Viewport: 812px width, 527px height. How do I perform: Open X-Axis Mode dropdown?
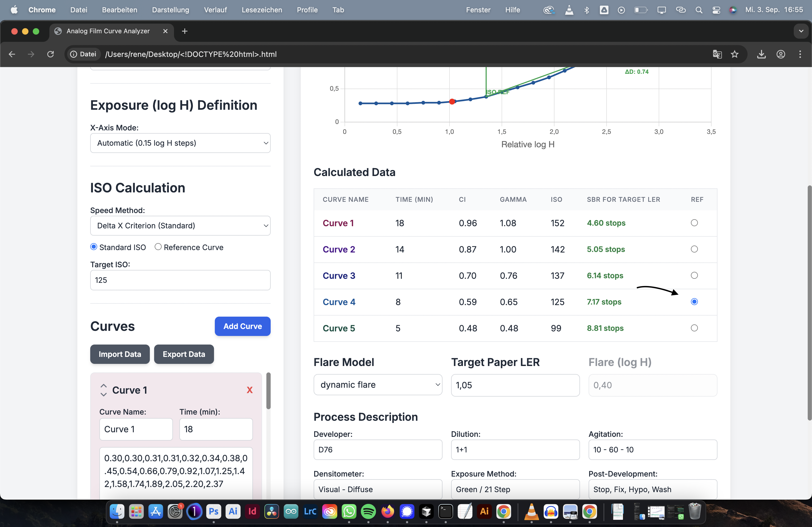(x=180, y=143)
